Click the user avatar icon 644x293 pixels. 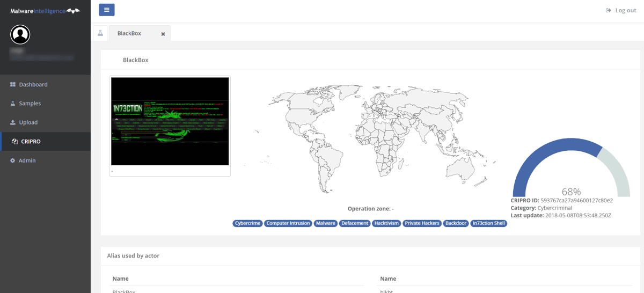(x=20, y=35)
